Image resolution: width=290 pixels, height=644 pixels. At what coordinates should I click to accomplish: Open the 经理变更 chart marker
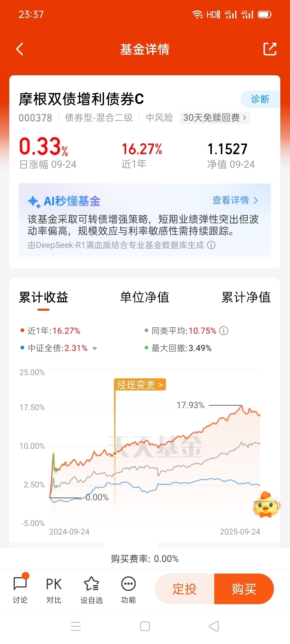[x=140, y=385]
